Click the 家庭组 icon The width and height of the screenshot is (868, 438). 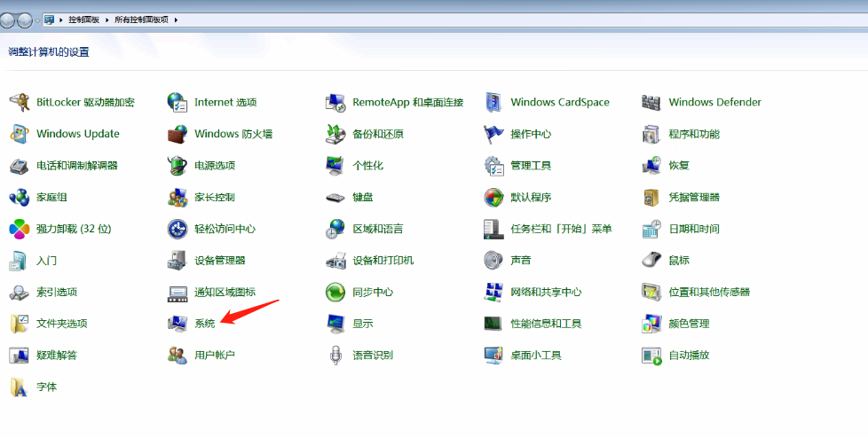coord(20,197)
